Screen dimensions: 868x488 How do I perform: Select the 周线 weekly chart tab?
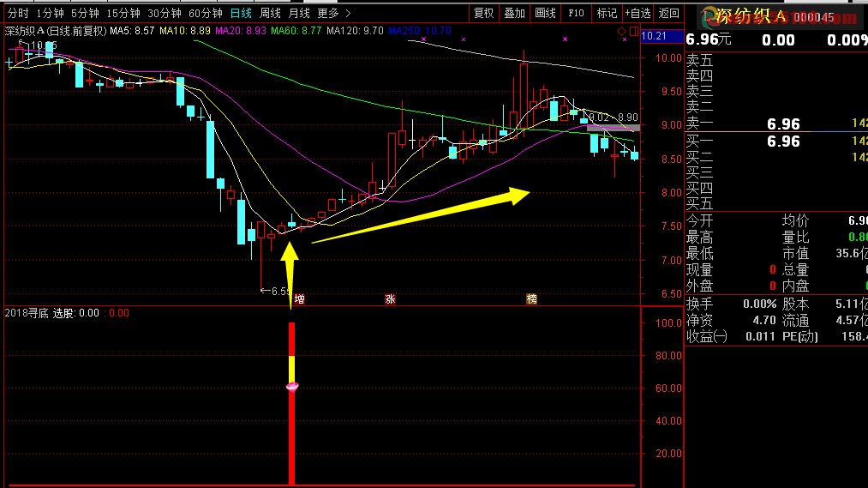270,13
